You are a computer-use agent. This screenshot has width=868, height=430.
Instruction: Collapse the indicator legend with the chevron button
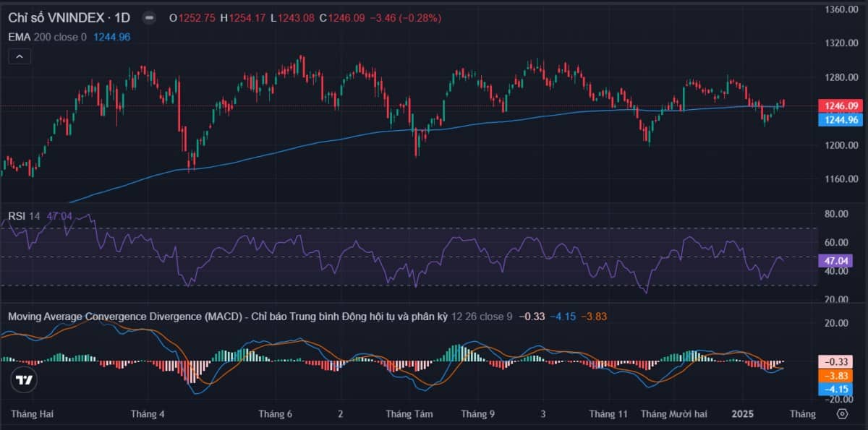pos(20,56)
